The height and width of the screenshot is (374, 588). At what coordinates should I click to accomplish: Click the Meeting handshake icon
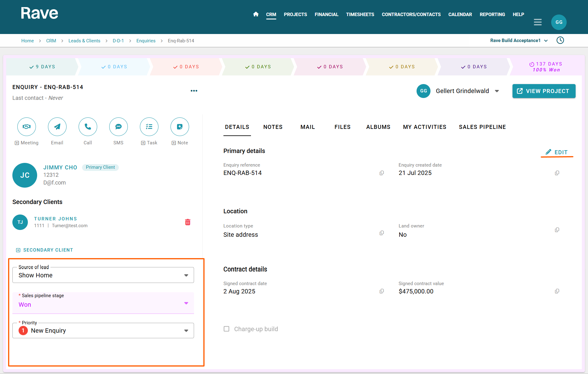27,127
